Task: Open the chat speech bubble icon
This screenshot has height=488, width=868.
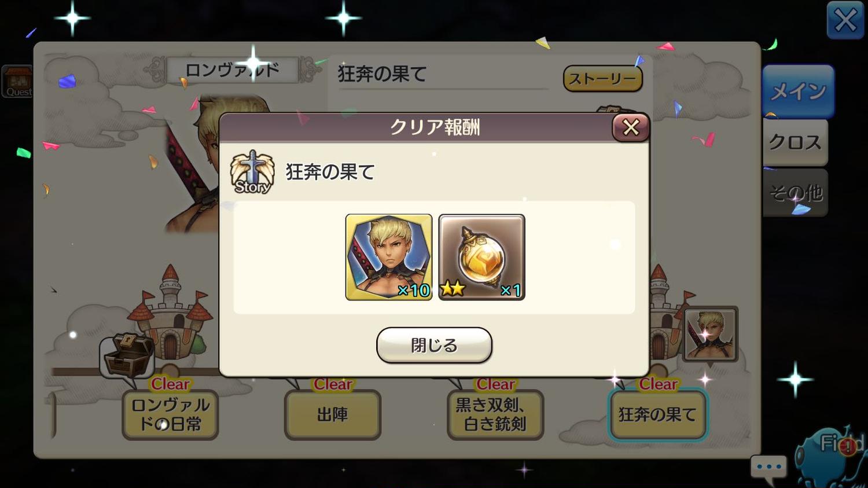Action: click(x=769, y=468)
